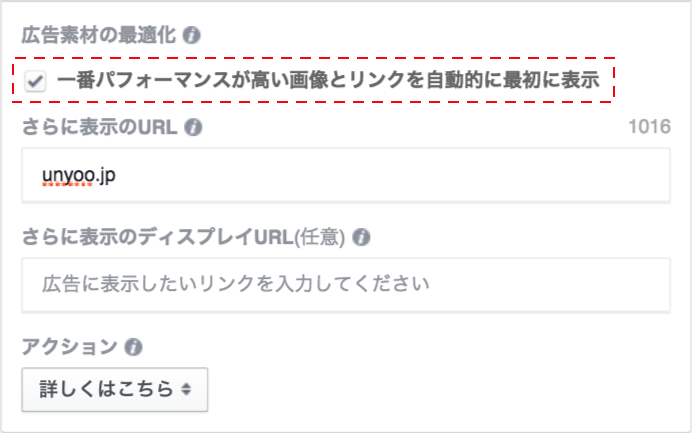Click info icon beside 広告素材の最適化
The image size is (692, 433).
point(192,35)
